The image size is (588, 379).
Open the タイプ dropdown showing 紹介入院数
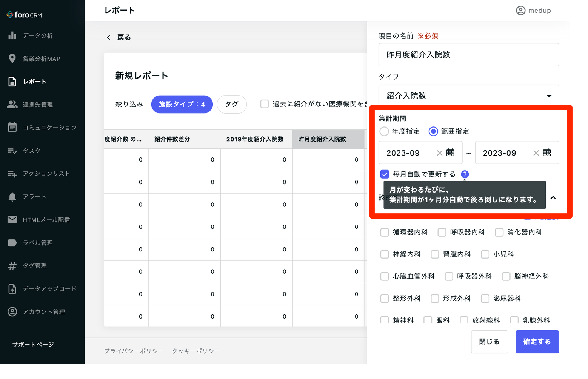469,96
